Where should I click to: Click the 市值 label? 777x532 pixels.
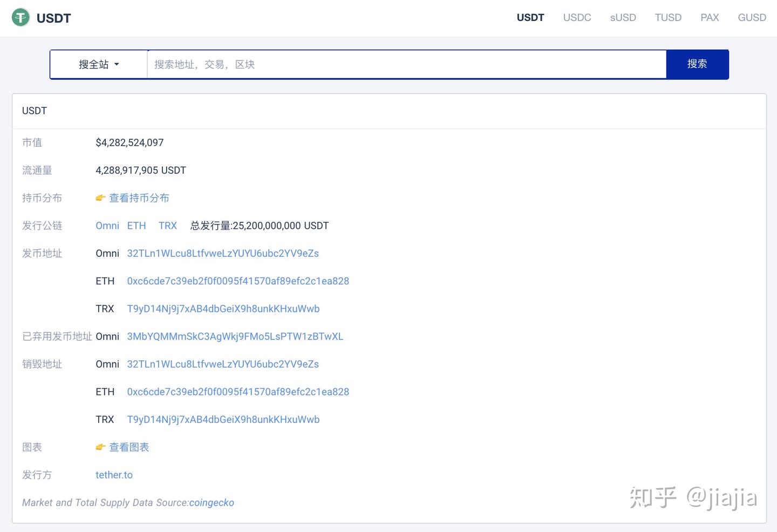click(32, 142)
